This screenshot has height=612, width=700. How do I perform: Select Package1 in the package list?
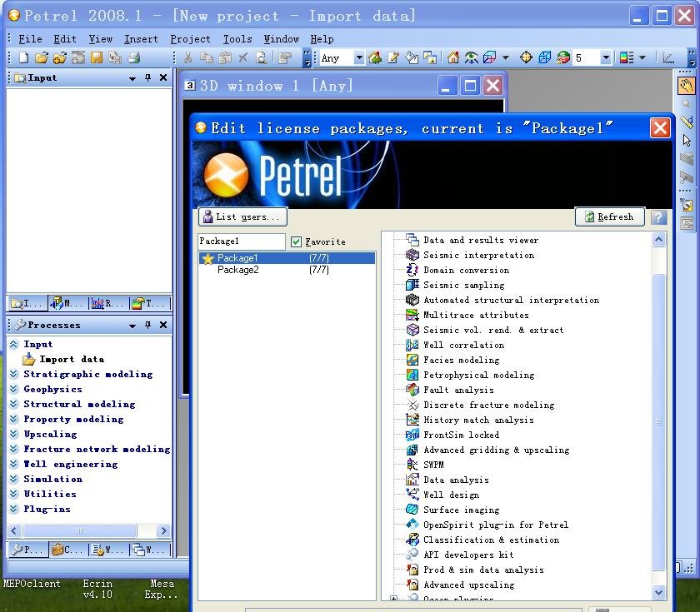[x=287, y=258]
